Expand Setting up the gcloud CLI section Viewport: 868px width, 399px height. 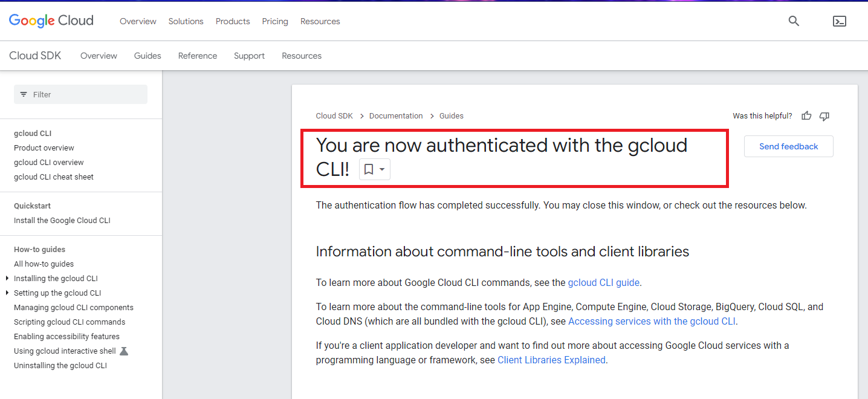pos(7,293)
